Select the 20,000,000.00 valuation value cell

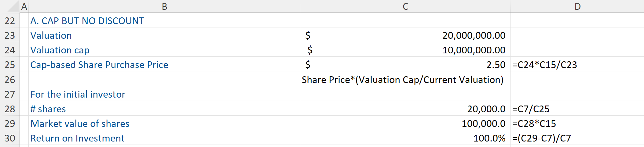[x=405, y=35]
